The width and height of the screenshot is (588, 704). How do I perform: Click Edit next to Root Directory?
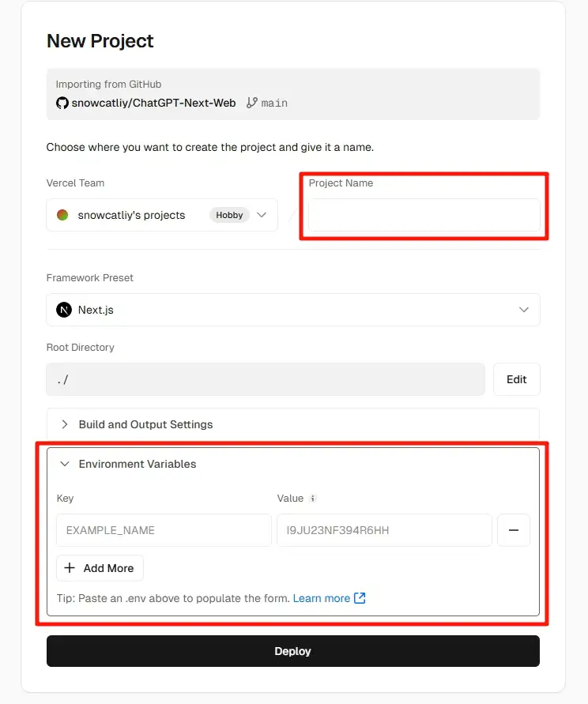coord(516,379)
